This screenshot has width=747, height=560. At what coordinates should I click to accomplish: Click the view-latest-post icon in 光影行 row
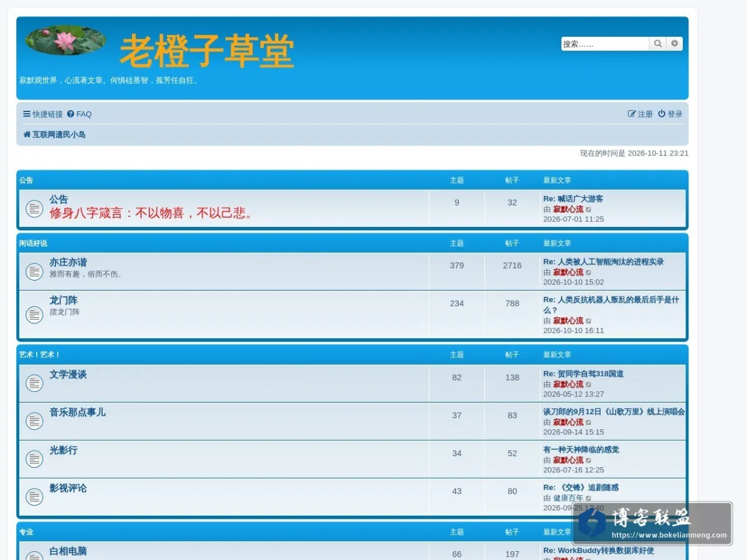[x=589, y=460]
